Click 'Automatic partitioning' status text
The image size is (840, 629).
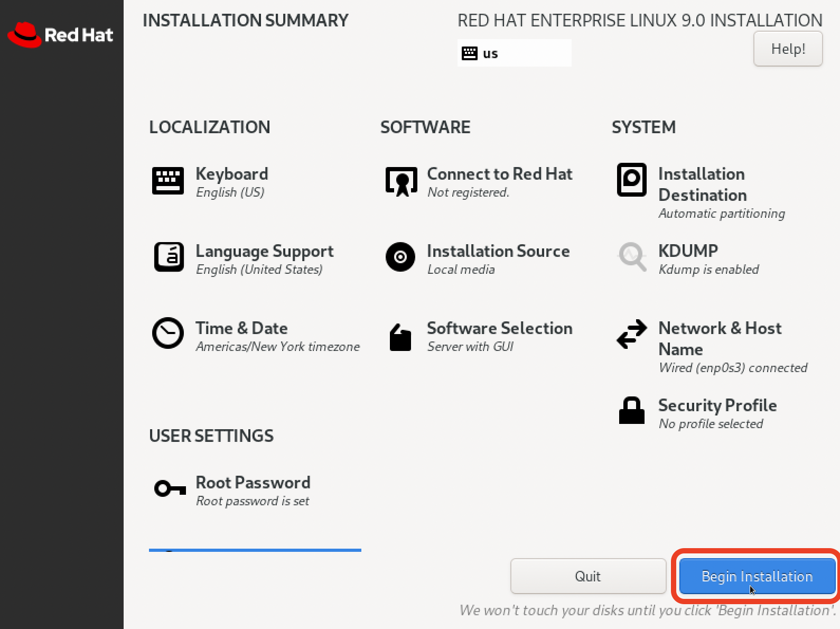point(722,214)
